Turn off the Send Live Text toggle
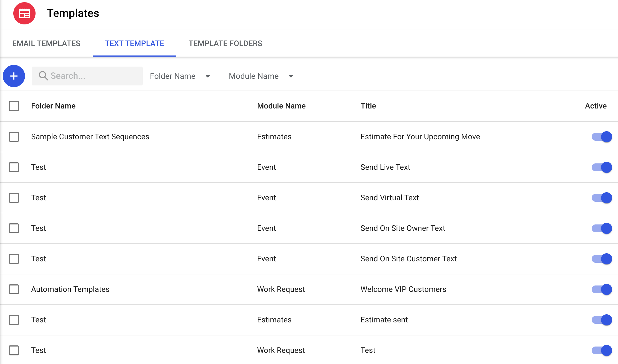 pos(602,167)
